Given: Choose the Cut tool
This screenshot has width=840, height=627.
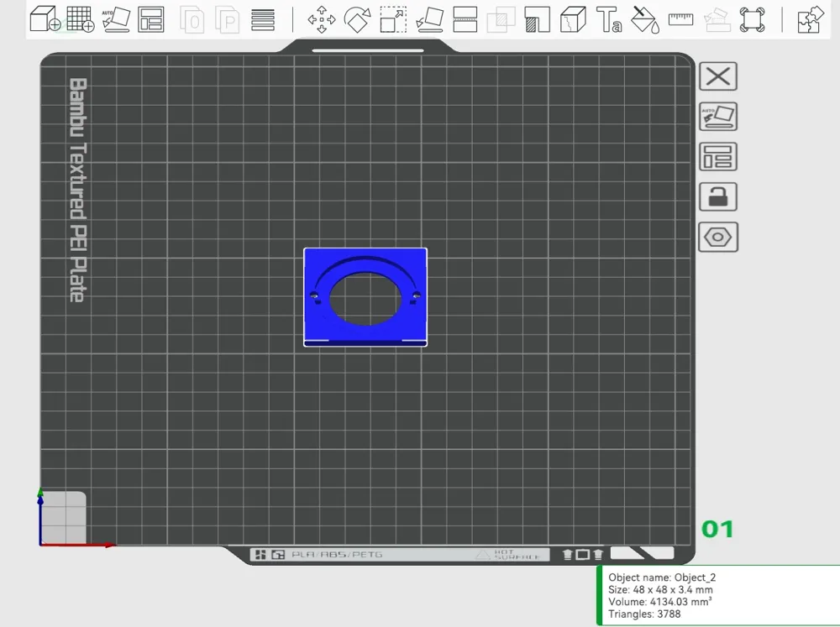Looking at the screenshot, I should (465, 19).
